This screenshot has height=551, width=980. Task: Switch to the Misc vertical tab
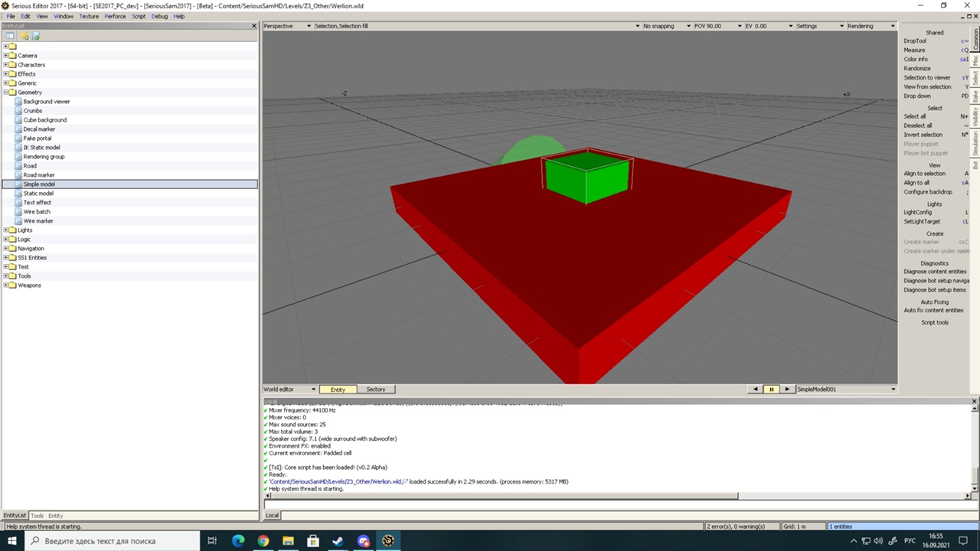coord(975,60)
